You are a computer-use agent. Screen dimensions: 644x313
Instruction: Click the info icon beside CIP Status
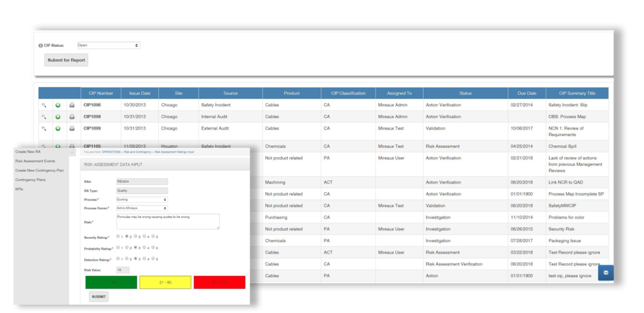coord(40,46)
